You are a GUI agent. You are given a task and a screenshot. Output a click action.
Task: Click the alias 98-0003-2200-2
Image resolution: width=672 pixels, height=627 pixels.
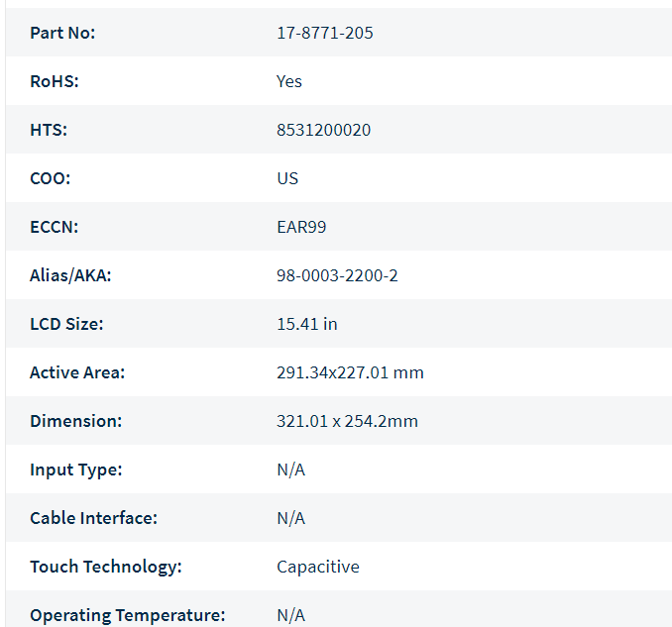337,275
